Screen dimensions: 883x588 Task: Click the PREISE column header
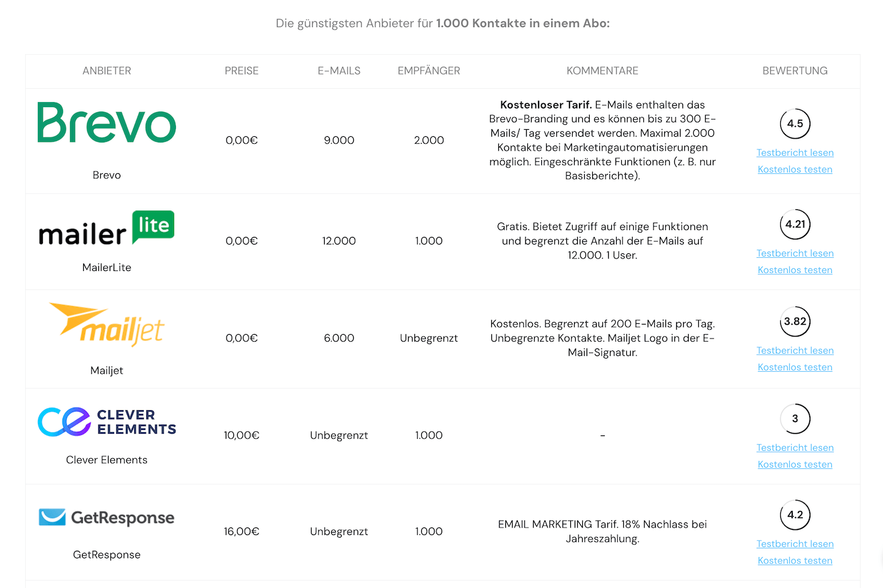pos(242,71)
